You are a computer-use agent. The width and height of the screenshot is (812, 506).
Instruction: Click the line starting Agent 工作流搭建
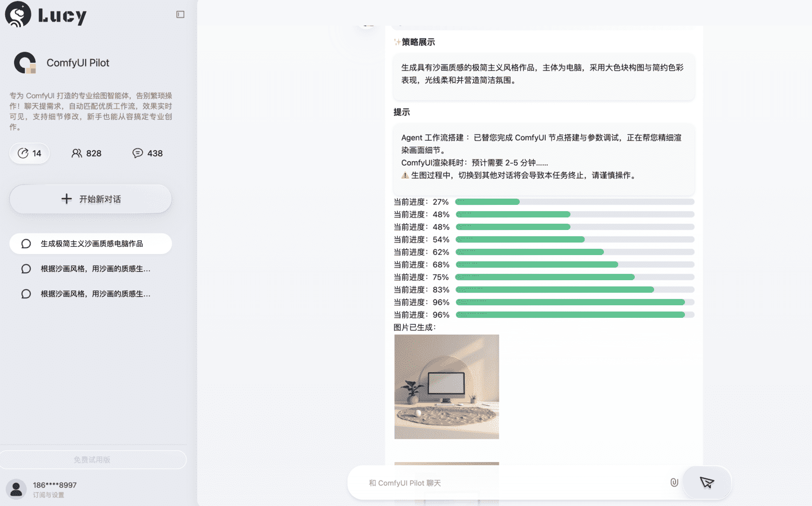coord(541,144)
